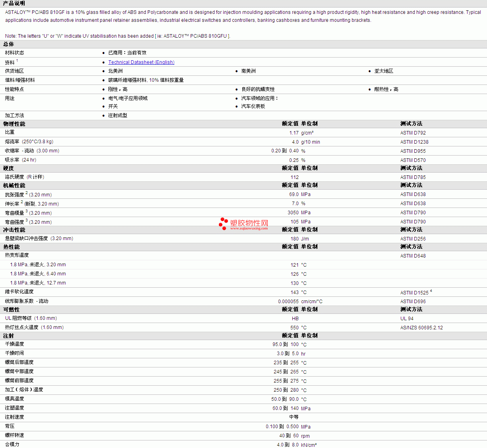Select the "汽车仪表板" usage entry
Image resolution: width=487 pixels, height=448 pixels.
(253, 106)
